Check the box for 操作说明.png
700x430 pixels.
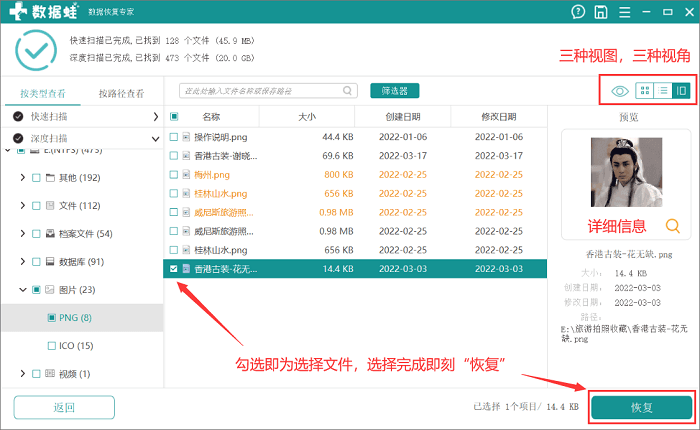(x=174, y=137)
